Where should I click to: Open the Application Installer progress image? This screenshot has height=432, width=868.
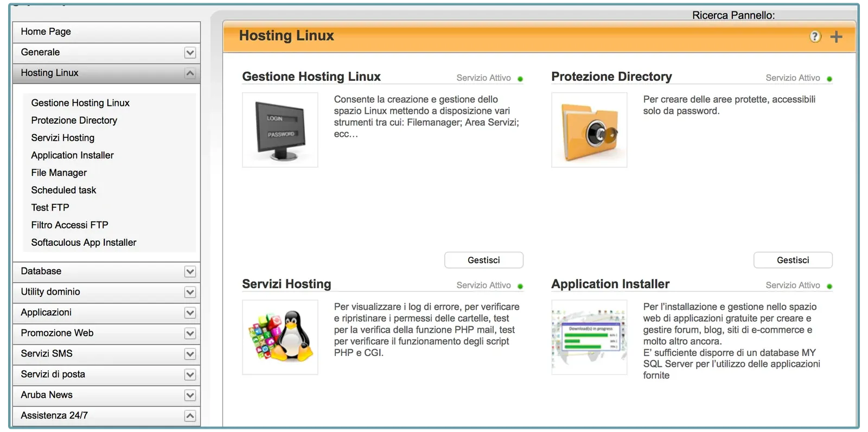(589, 337)
